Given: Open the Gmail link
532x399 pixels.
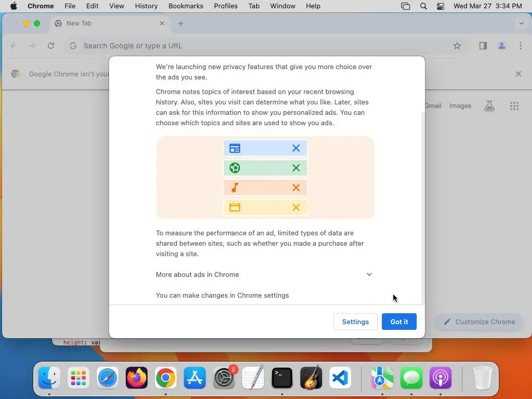Looking at the screenshot, I should point(433,106).
